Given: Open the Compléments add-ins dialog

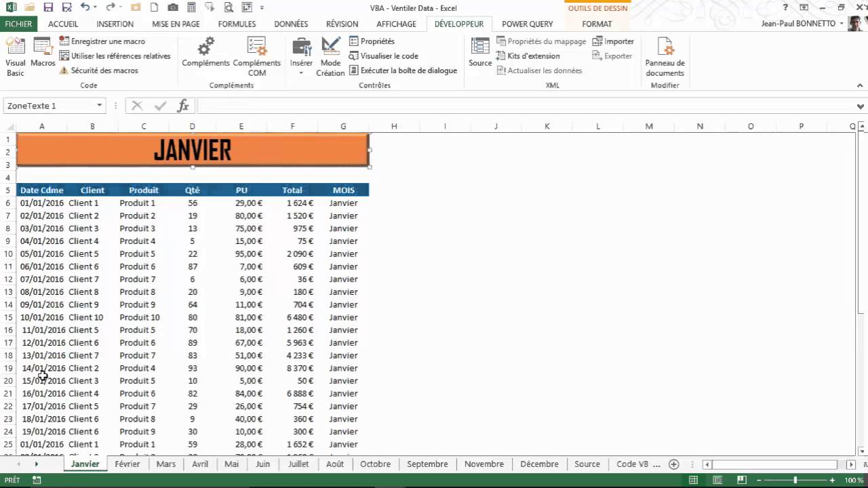Looking at the screenshot, I should point(205,53).
